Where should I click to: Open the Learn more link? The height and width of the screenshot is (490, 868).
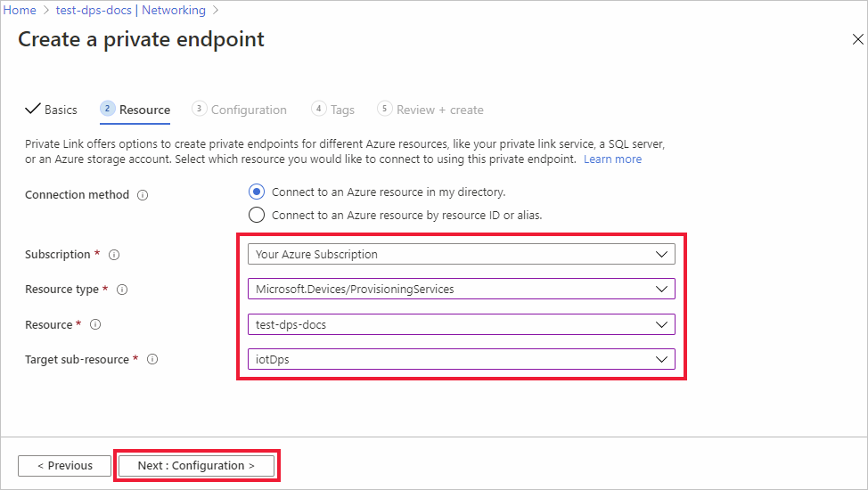pos(612,159)
